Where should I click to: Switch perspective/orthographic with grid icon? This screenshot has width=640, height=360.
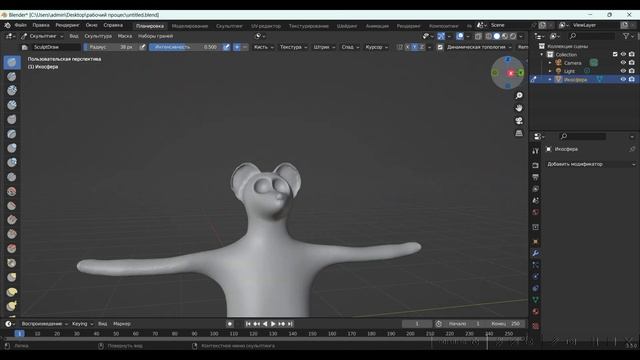tap(519, 133)
